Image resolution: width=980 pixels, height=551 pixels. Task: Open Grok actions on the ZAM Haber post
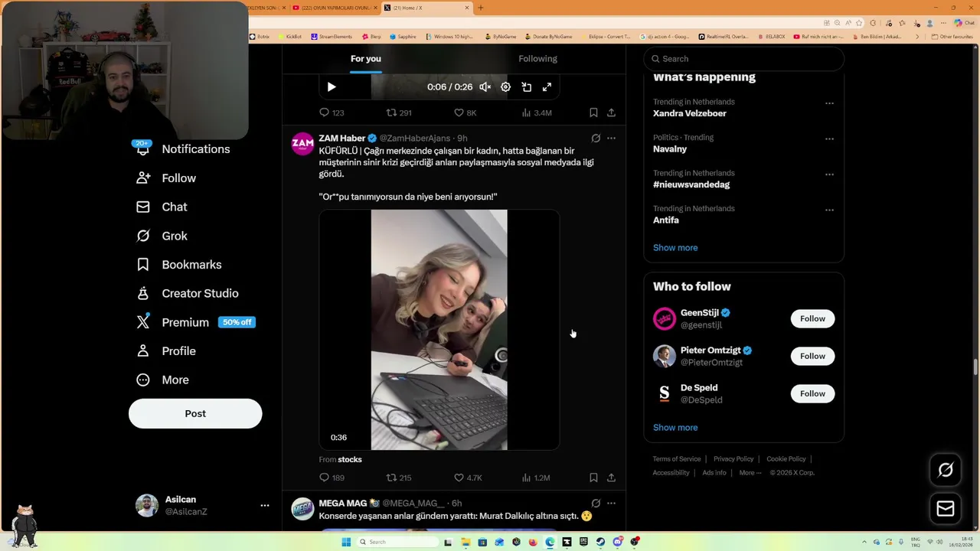pyautogui.click(x=596, y=139)
